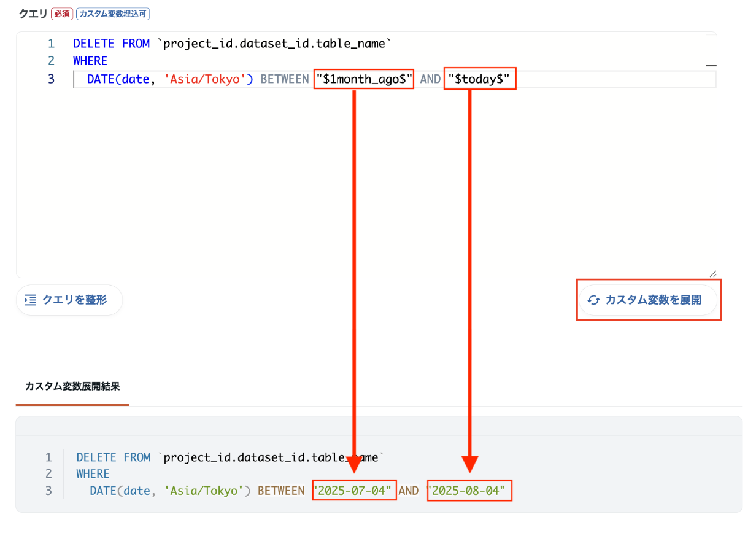
Task: Select line number 1 in the query editor
Action: [x=51, y=44]
